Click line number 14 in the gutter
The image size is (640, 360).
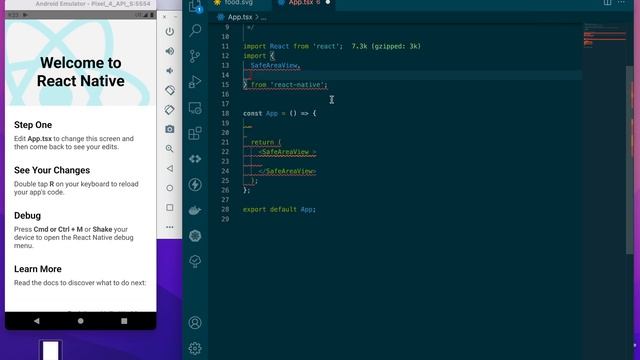pos(225,75)
